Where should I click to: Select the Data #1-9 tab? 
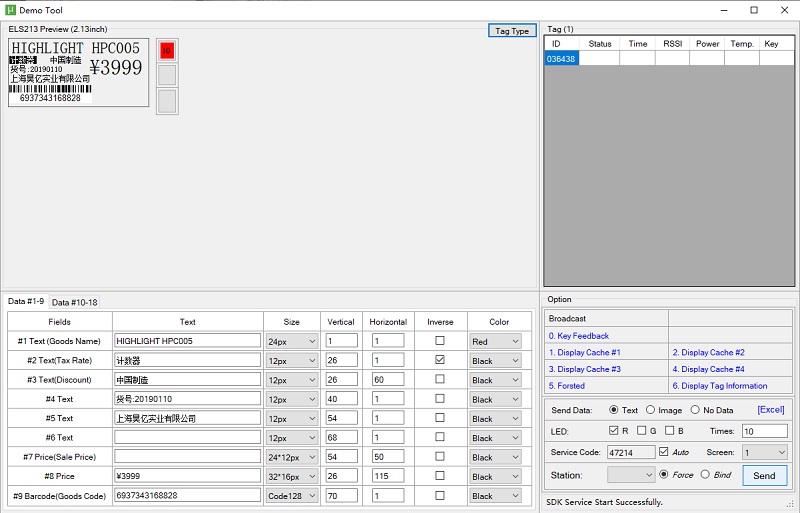click(x=26, y=301)
